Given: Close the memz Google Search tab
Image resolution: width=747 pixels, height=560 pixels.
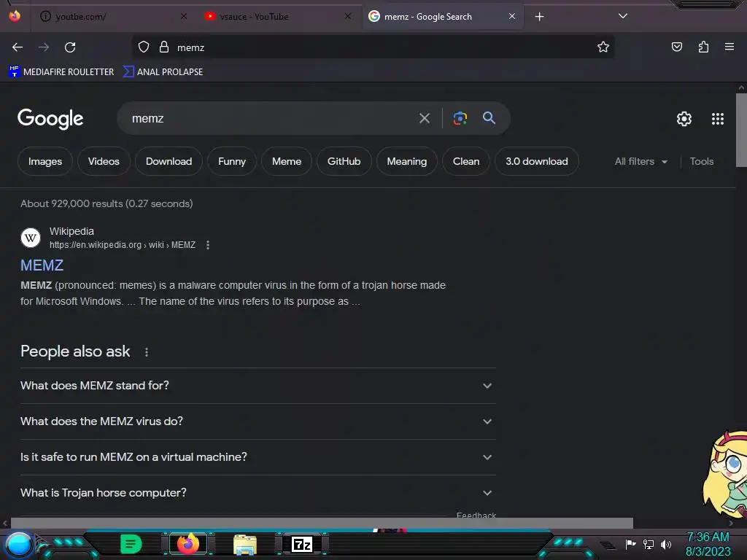Looking at the screenshot, I should pyautogui.click(x=512, y=17).
